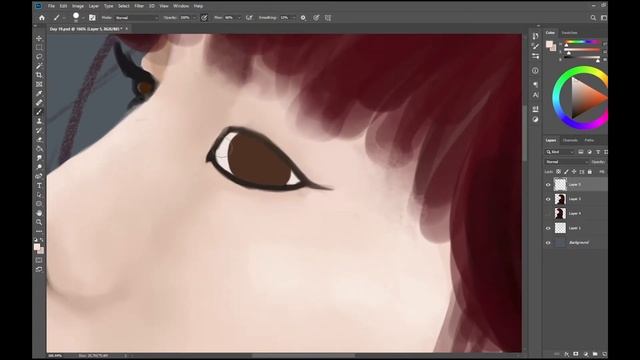Open the search icon at top right

click(593, 18)
